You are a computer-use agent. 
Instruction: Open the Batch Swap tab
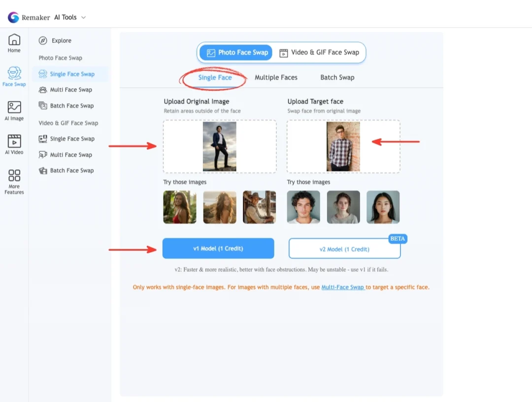(x=337, y=77)
